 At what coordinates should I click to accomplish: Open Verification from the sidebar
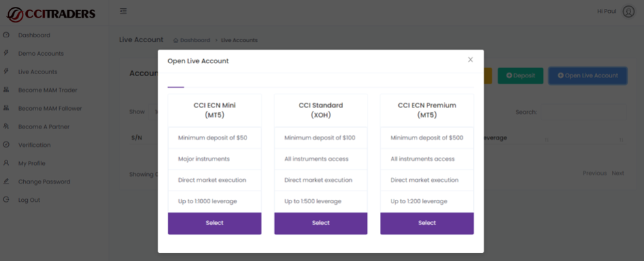[x=35, y=145]
